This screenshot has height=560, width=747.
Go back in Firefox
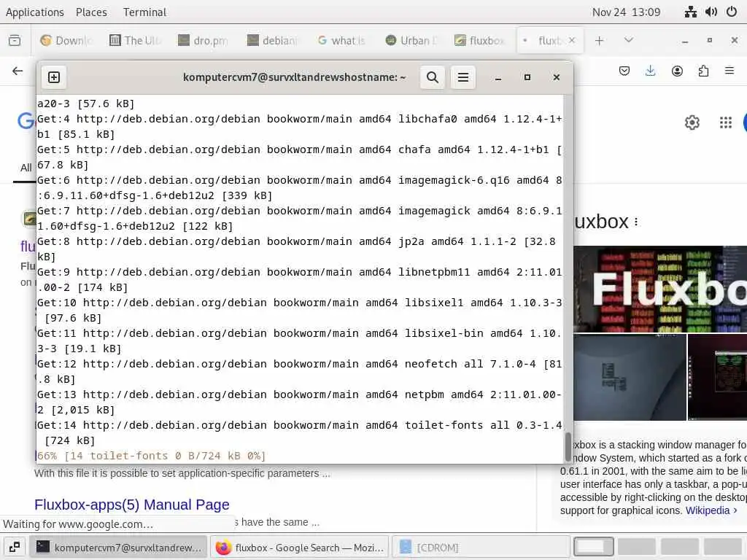pyautogui.click(x=18, y=71)
